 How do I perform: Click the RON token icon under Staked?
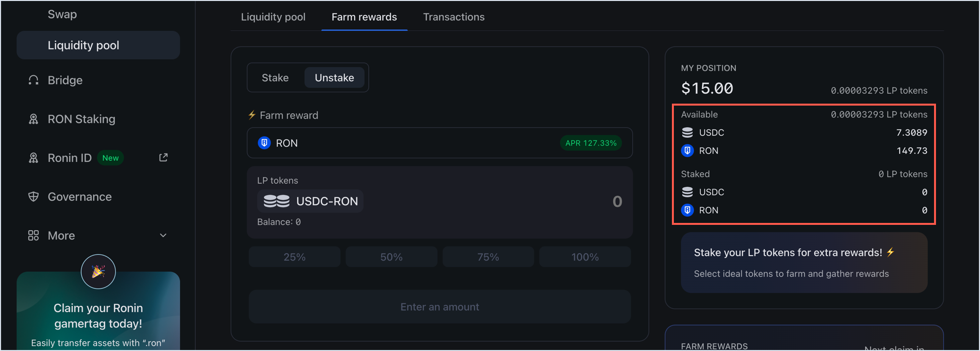pyautogui.click(x=688, y=210)
